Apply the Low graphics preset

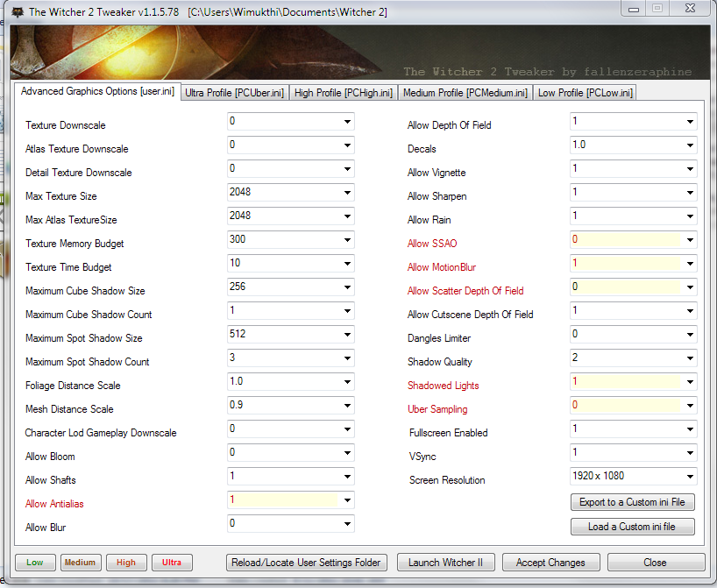pyautogui.click(x=34, y=562)
